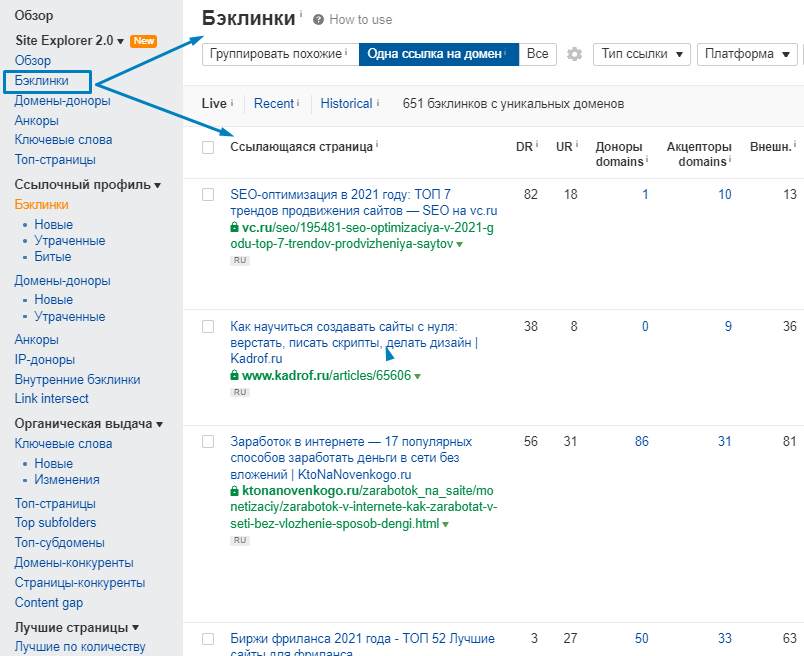The width and height of the screenshot is (804, 656).
Task: Click the lock icon beside ktonanovenkogo.ru
Action: click(x=235, y=492)
